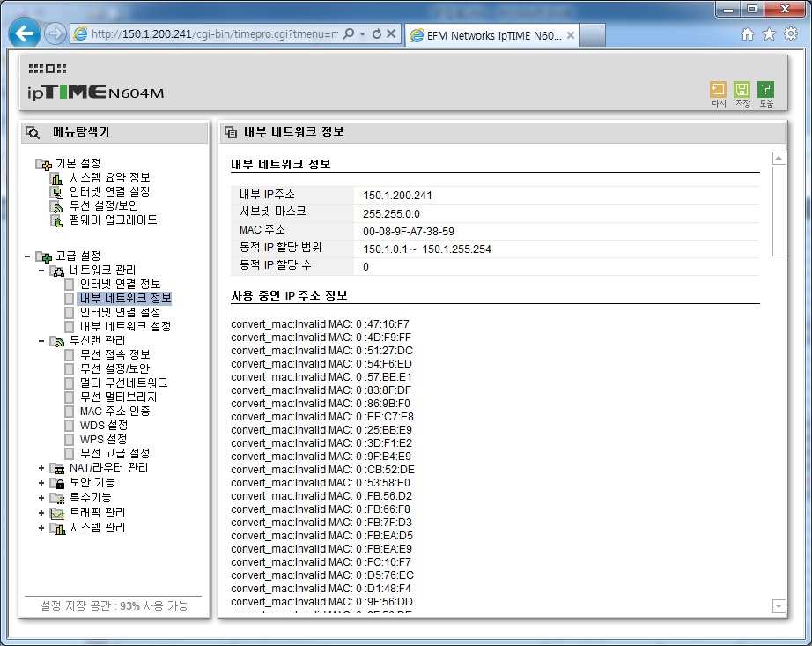Click the content scrollbar up arrow
The image size is (812, 646).
coord(779,158)
